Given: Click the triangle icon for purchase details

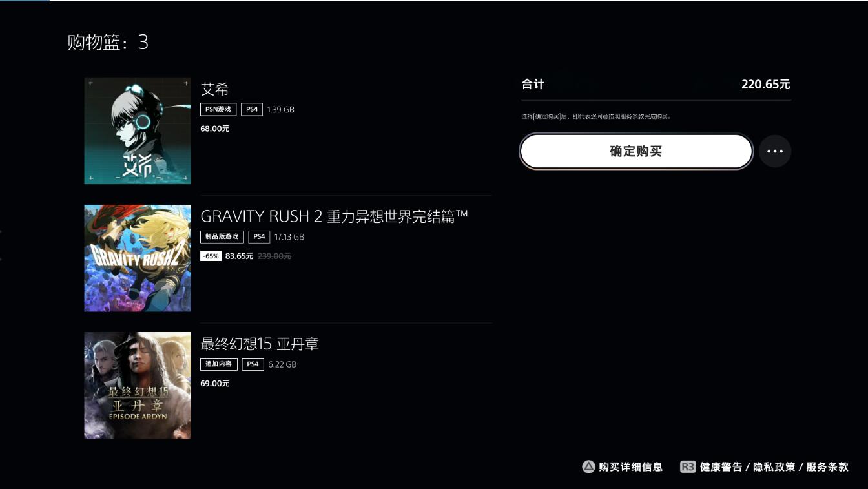Looking at the screenshot, I should 588,466.
